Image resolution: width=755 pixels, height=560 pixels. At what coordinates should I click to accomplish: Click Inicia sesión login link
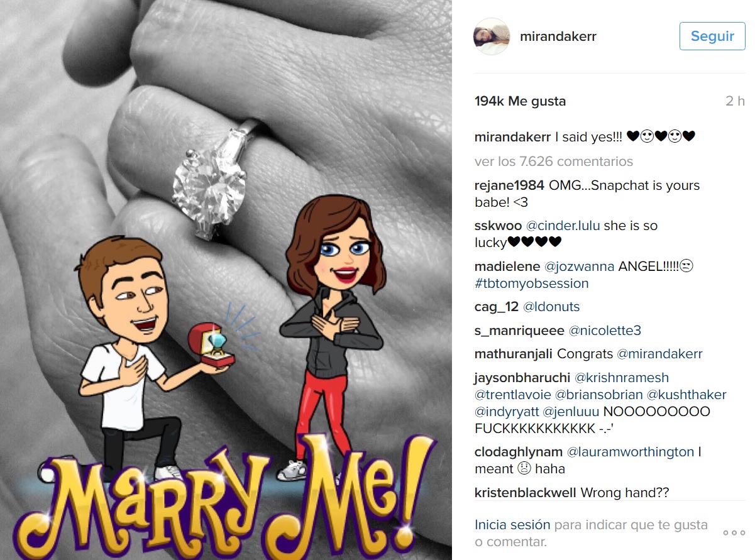(x=512, y=525)
